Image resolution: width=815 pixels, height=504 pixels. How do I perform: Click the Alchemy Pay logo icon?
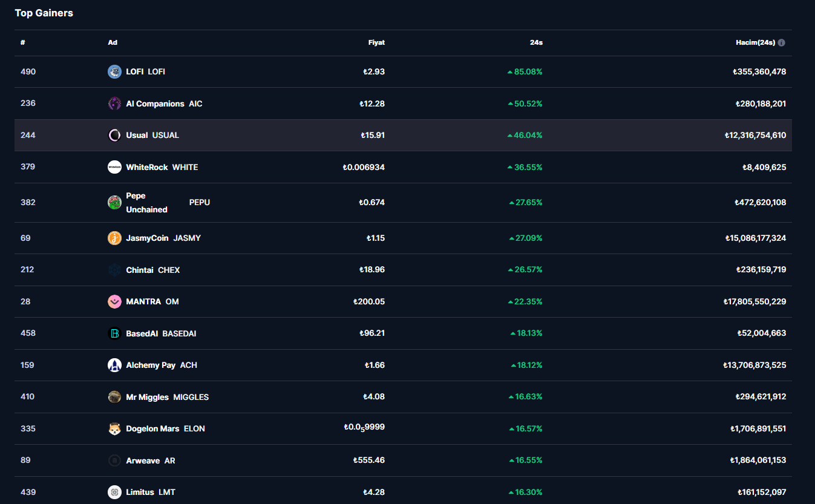(x=114, y=365)
